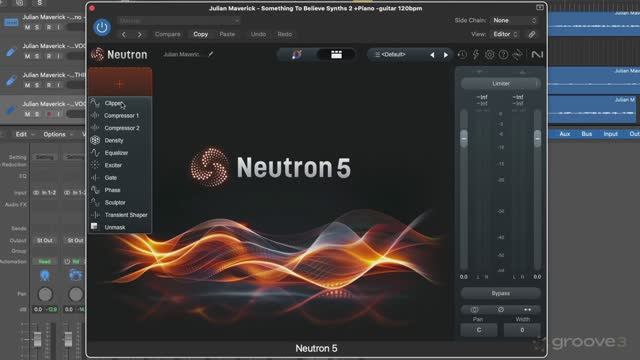
Task: Choose Sculptor from module list
Action: tap(120, 202)
